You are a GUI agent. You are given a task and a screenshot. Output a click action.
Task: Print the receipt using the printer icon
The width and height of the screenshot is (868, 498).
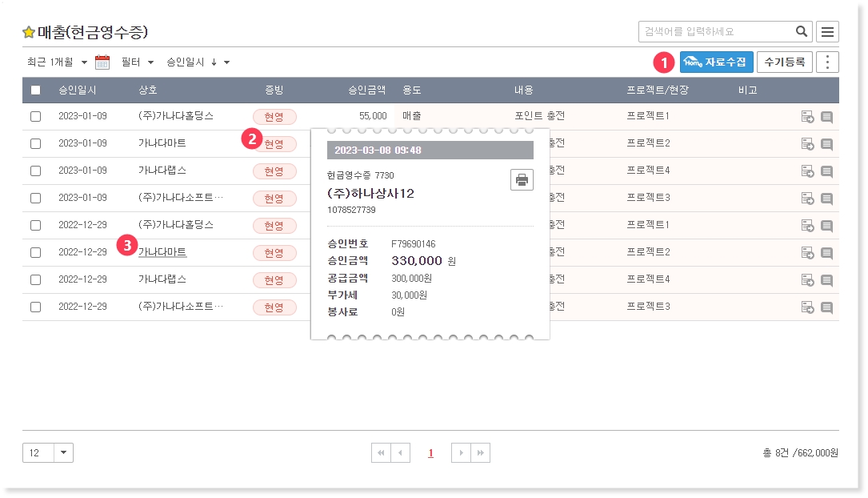coord(522,179)
